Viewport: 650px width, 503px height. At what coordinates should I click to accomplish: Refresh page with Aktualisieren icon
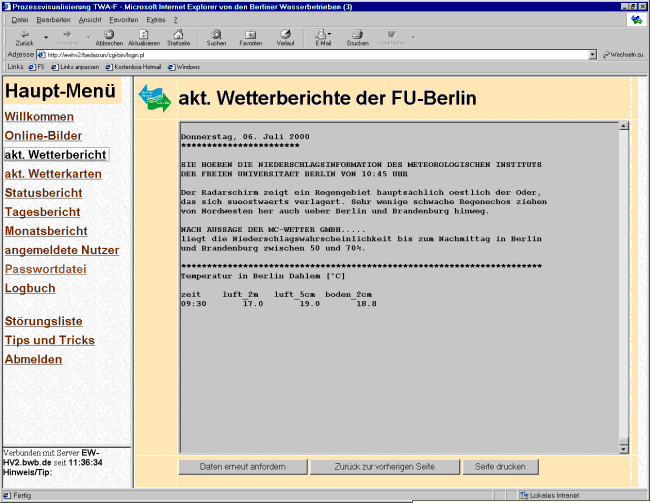pos(144,36)
